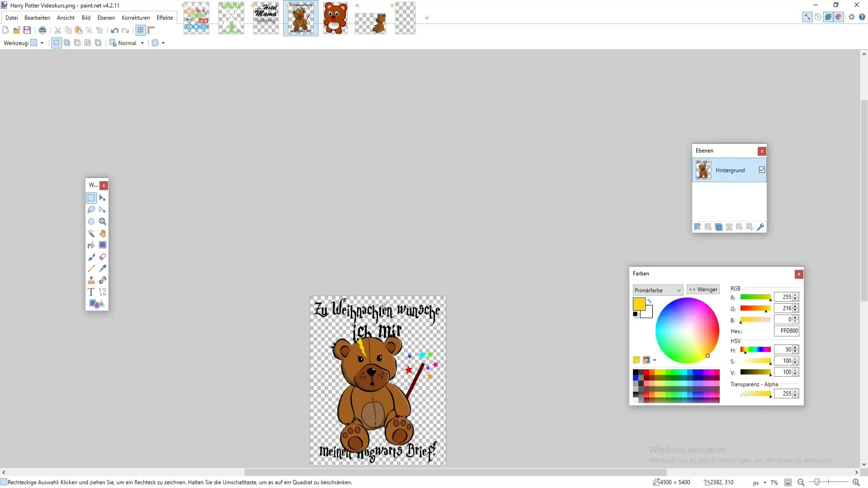
Task: Reset colors to black and white
Action: (x=636, y=314)
